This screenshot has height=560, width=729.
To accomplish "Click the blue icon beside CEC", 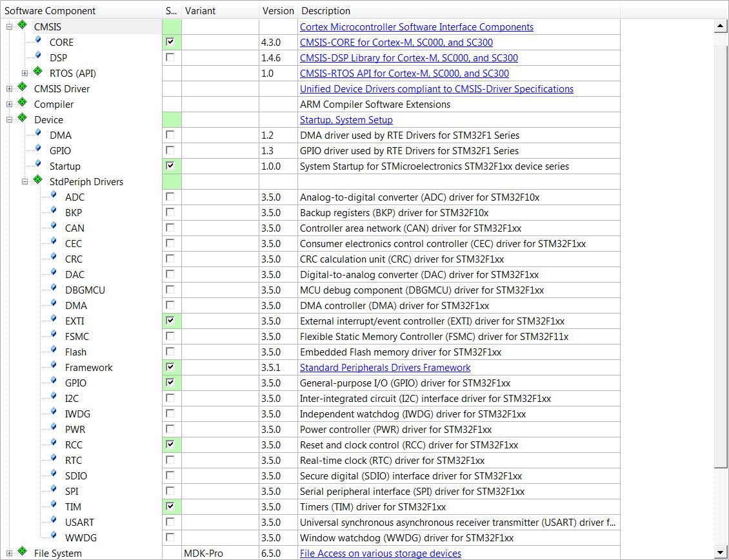I will click(54, 241).
